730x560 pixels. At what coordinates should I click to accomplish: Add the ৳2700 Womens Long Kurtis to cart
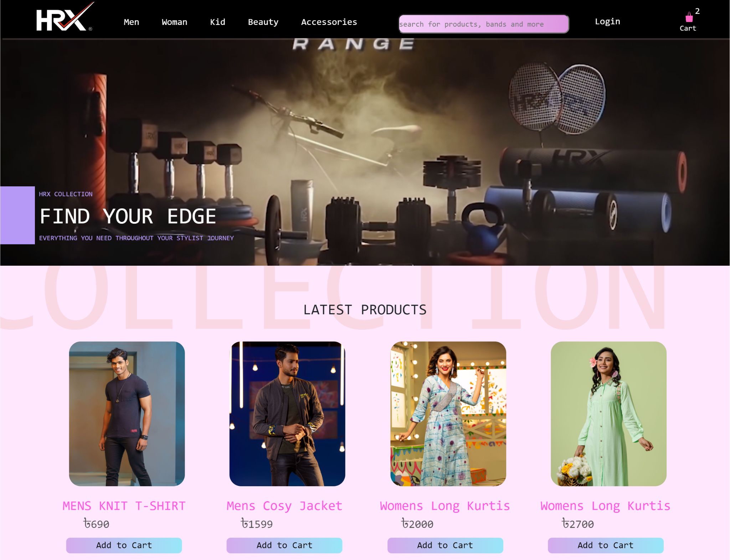606,545
